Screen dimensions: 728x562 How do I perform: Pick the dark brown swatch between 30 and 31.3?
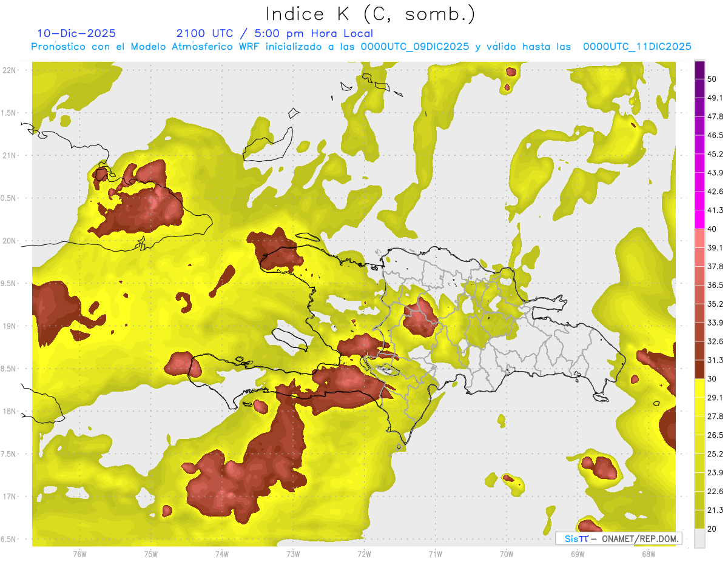click(x=699, y=370)
